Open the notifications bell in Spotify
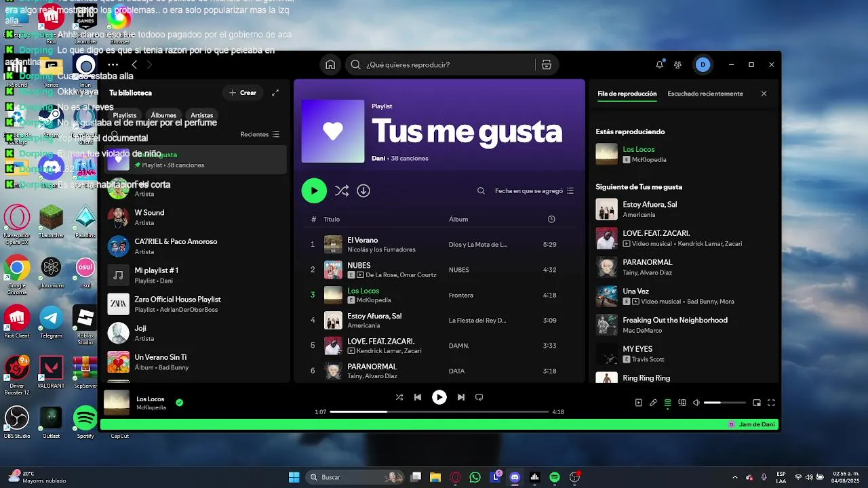 659,65
